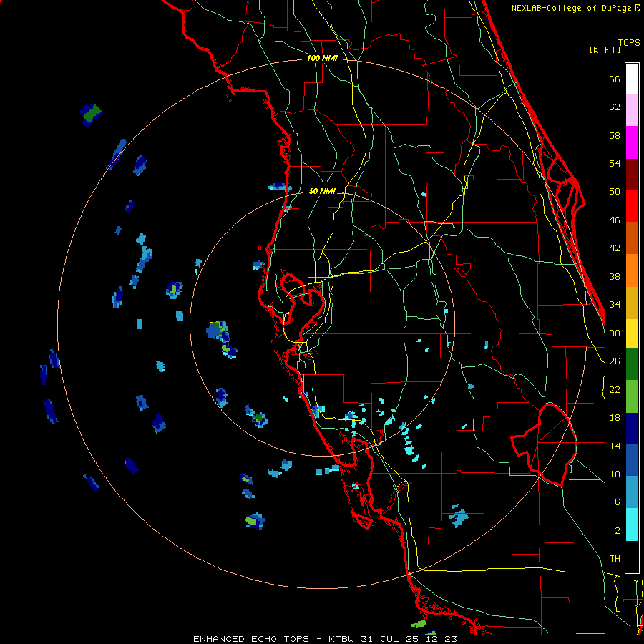Click the 50 NMI range ring label
644x644 pixels.
click(x=321, y=191)
